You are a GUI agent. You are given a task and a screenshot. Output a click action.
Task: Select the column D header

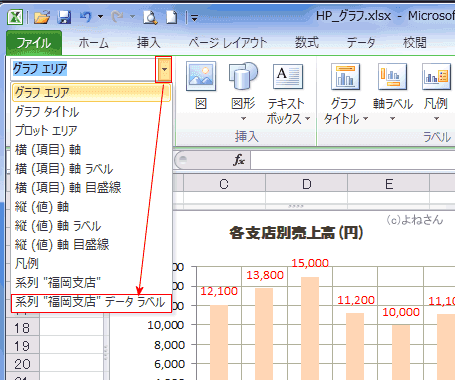click(306, 184)
